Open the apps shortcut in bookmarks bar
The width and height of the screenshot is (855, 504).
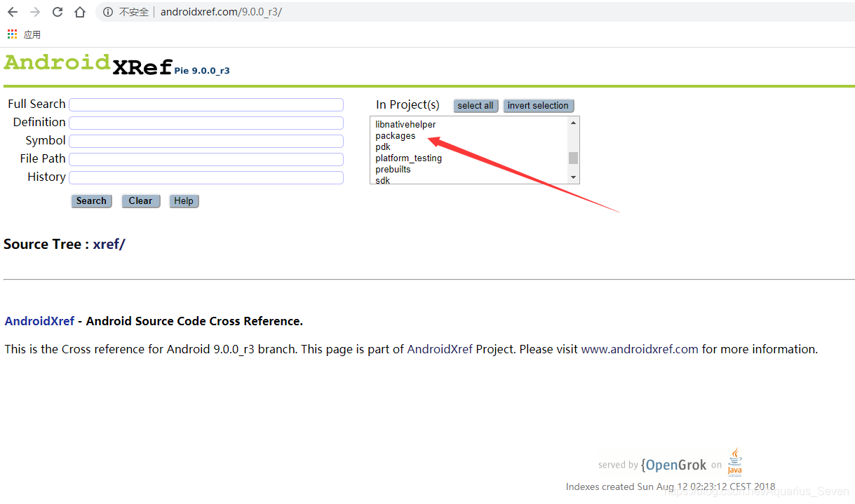tap(24, 34)
